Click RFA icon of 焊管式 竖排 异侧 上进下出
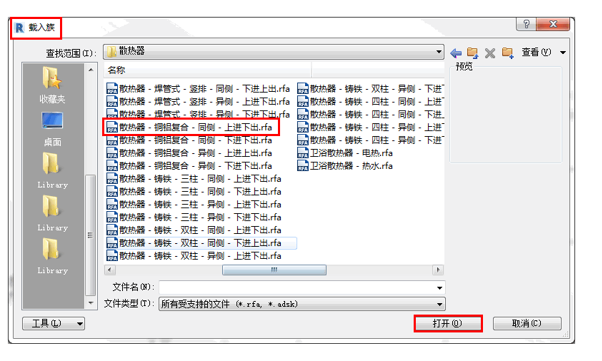This screenshot has height=361, width=602. 112,102
